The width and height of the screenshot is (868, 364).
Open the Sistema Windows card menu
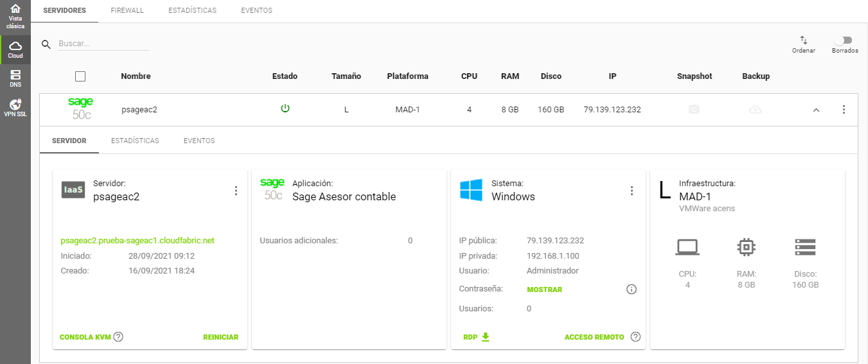[x=632, y=191]
